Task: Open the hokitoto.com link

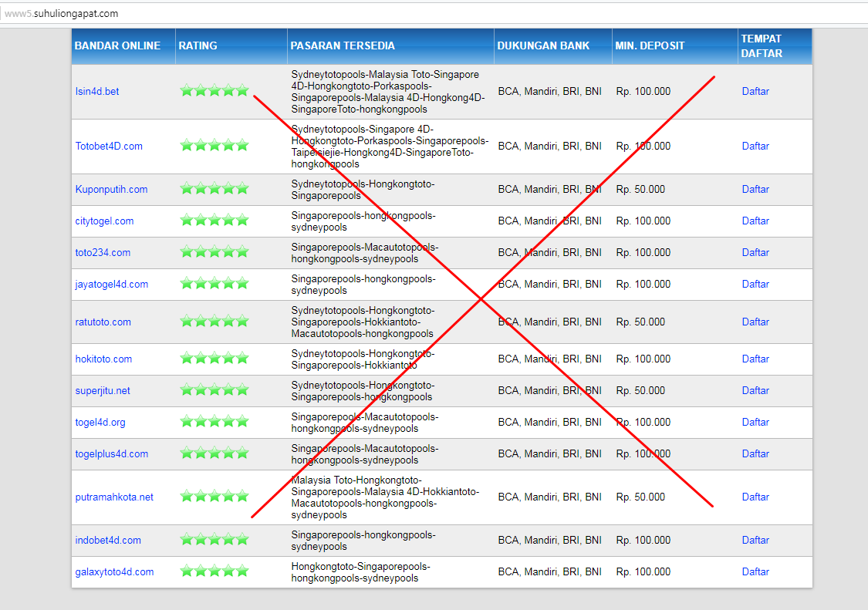Action: point(103,359)
